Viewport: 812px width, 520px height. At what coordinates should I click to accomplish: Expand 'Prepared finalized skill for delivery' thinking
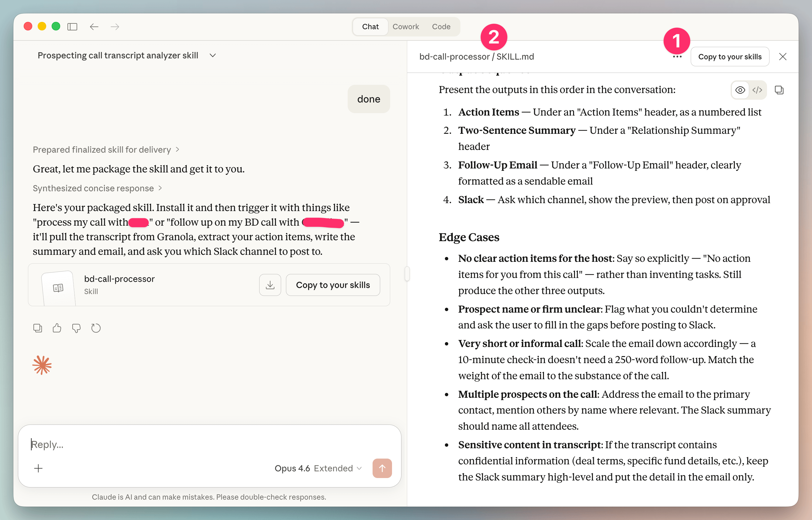pyautogui.click(x=106, y=150)
